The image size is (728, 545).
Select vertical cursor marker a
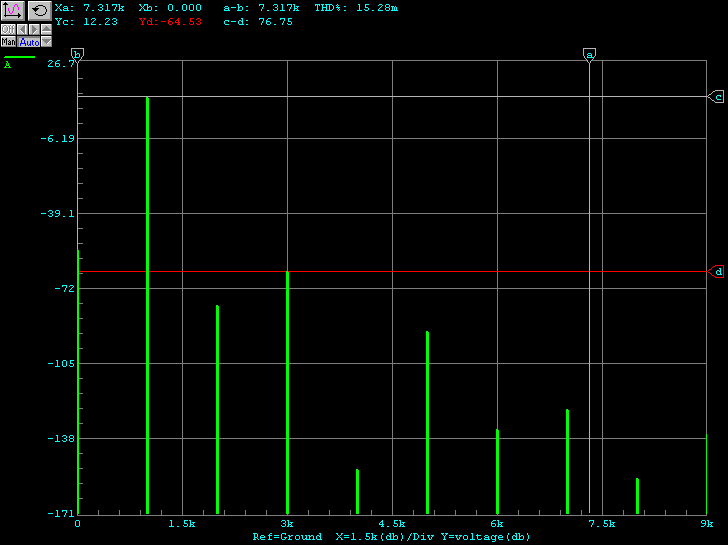coord(589,54)
